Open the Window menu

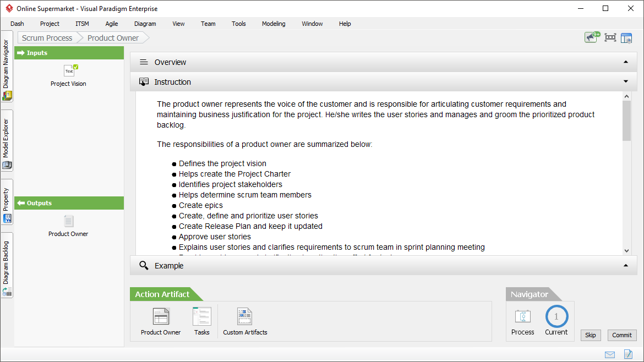312,24
